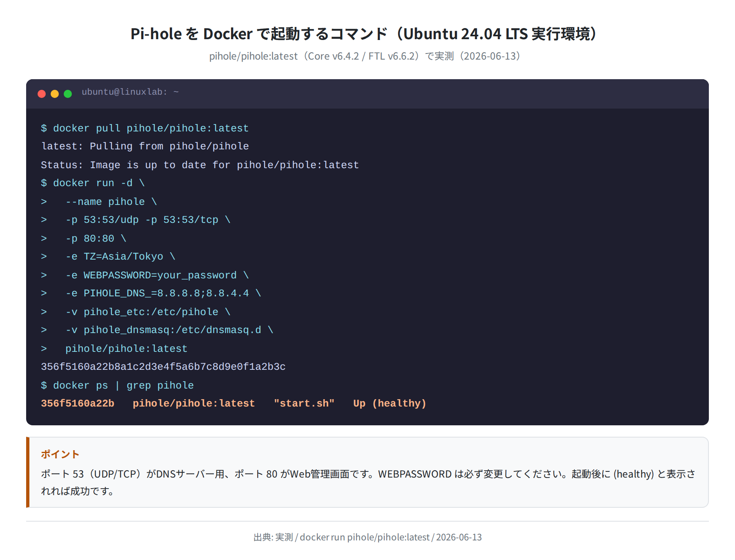Click the green maximize dot in terminal header
The width and height of the screenshot is (735, 560).
[x=68, y=94]
